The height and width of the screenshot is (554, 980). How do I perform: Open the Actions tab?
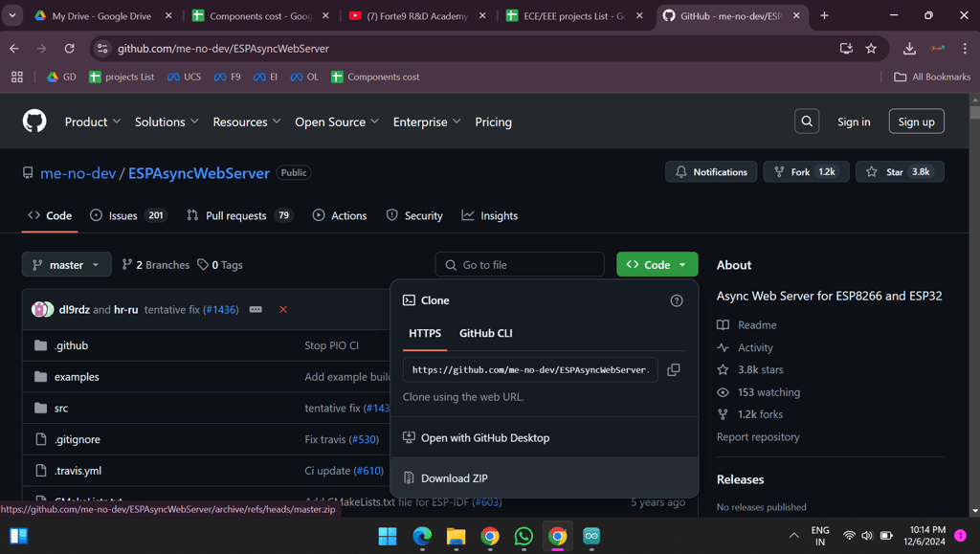point(340,215)
